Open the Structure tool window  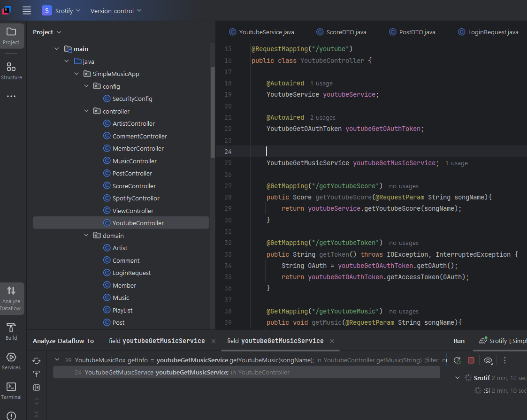coord(11,71)
